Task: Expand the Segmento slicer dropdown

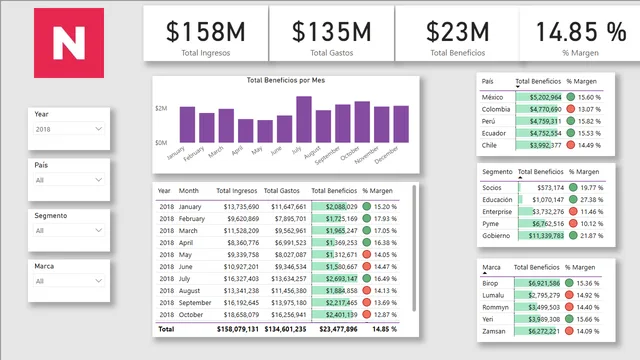Action: [x=69, y=231]
